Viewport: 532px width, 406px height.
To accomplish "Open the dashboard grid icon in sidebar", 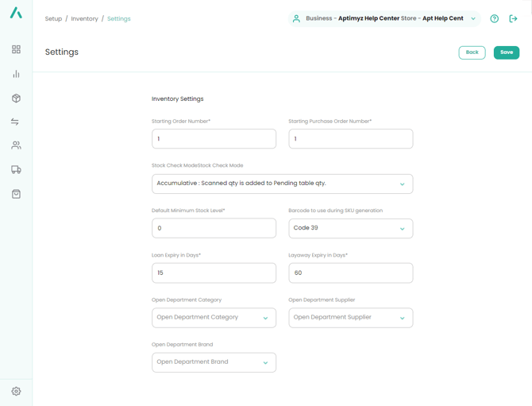I will [x=16, y=49].
